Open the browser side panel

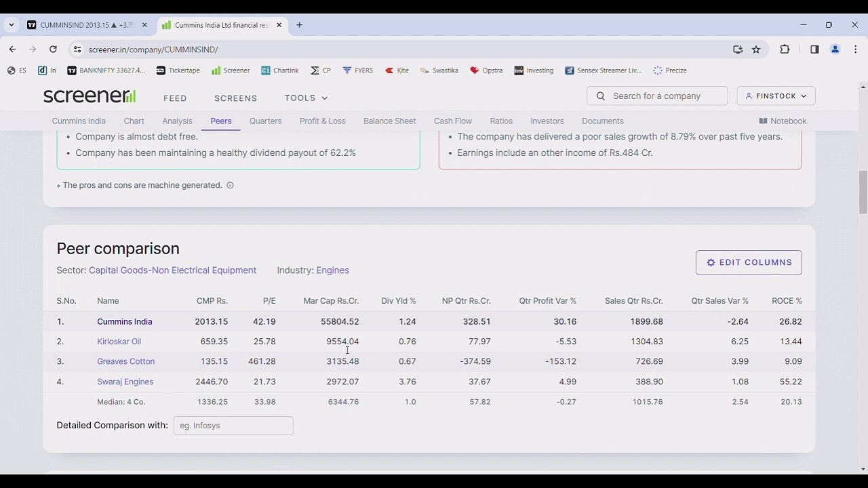tap(814, 49)
